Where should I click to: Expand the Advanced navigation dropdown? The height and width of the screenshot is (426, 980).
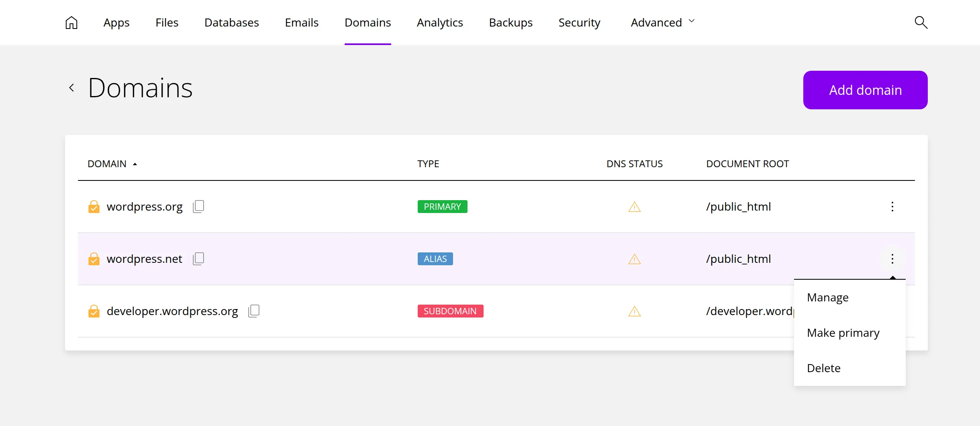663,23
